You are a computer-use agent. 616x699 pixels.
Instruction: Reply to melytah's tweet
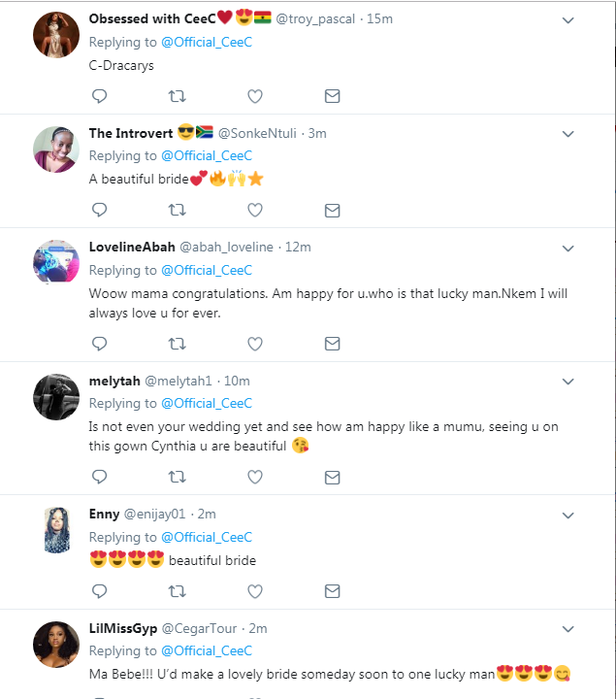(x=99, y=477)
